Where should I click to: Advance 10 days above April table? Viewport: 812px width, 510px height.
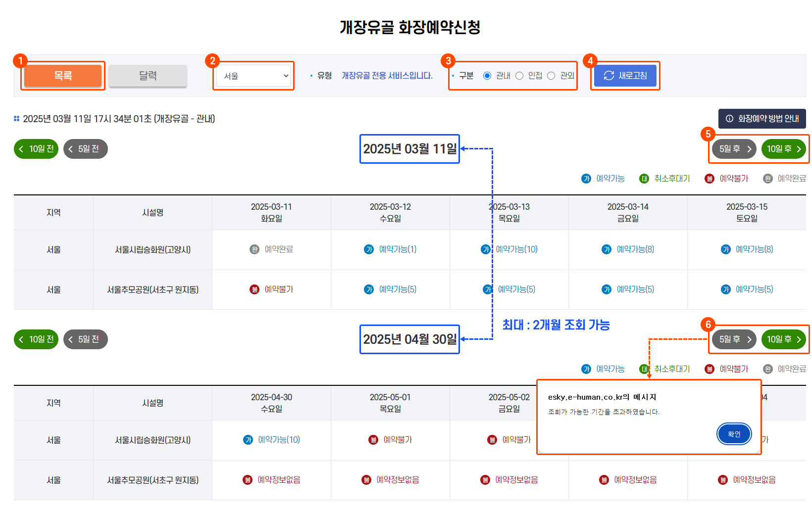click(784, 339)
